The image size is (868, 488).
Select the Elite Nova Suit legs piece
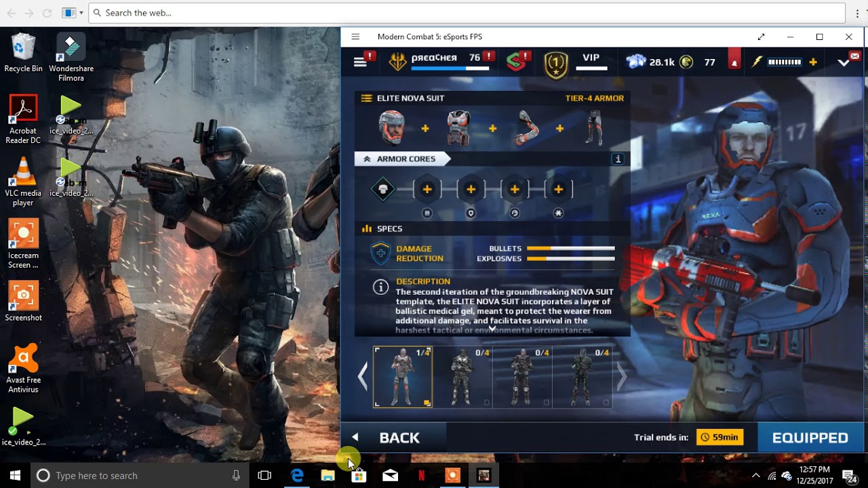(594, 127)
